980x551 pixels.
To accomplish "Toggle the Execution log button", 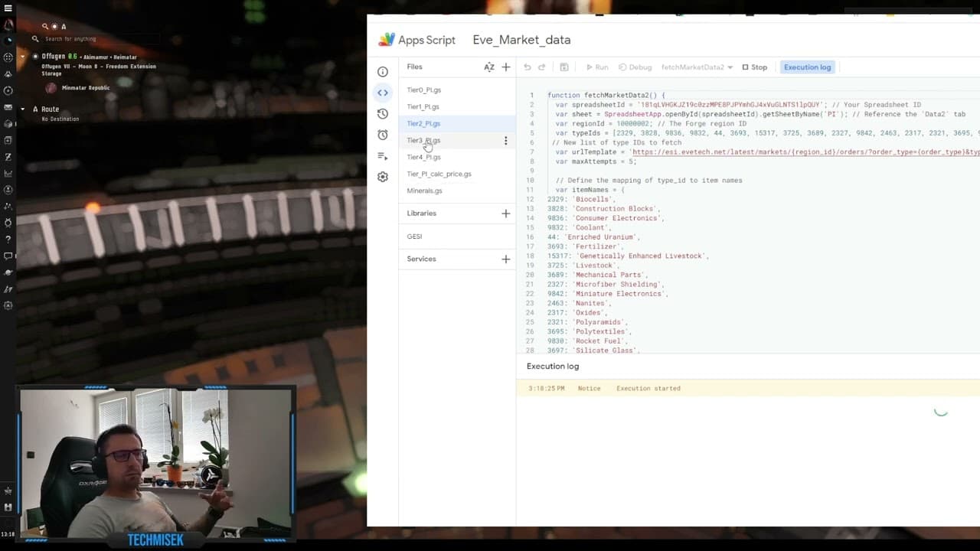I will click(x=808, y=67).
